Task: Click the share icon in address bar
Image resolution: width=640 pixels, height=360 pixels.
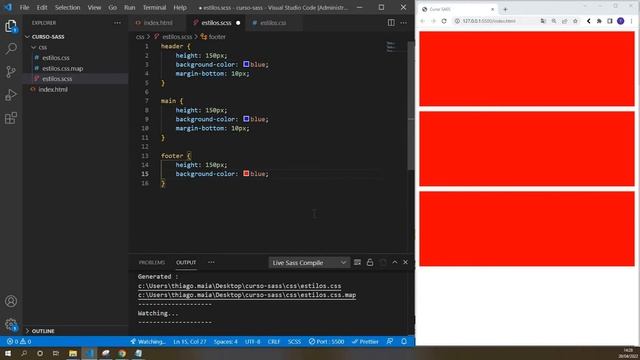Action: point(564,21)
